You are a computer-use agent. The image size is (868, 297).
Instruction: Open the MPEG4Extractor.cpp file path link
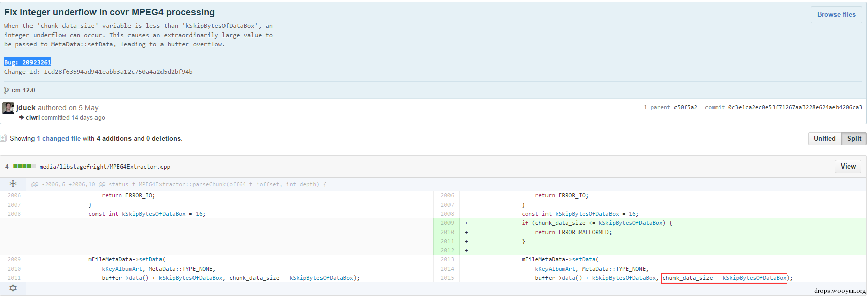pos(105,167)
